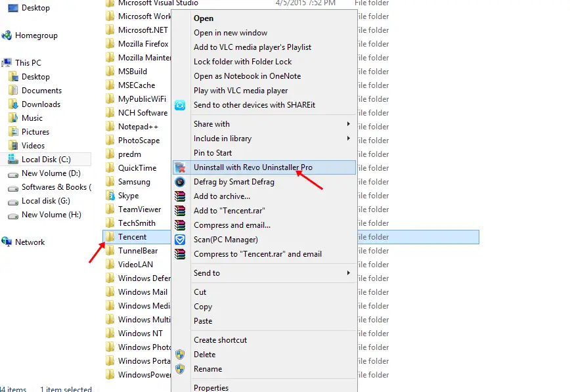This screenshot has height=392, width=570.
Task: Click WinRAR icon beside Add to archive
Action: click(180, 196)
